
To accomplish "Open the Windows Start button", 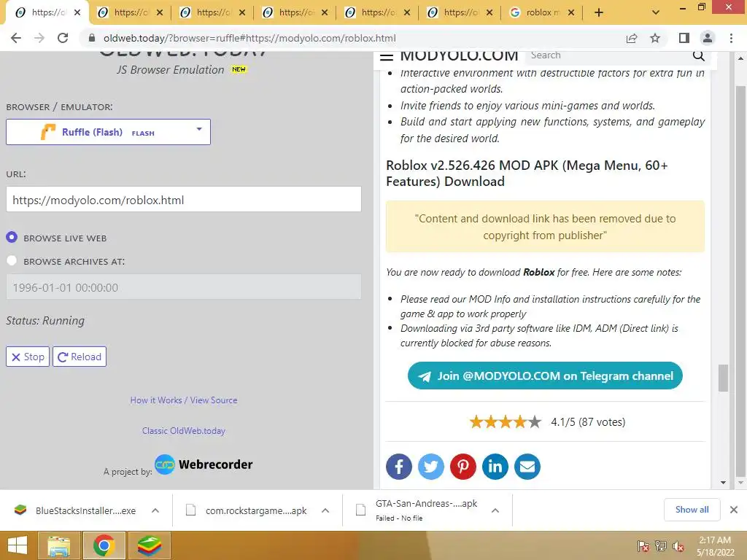I will point(18,545).
